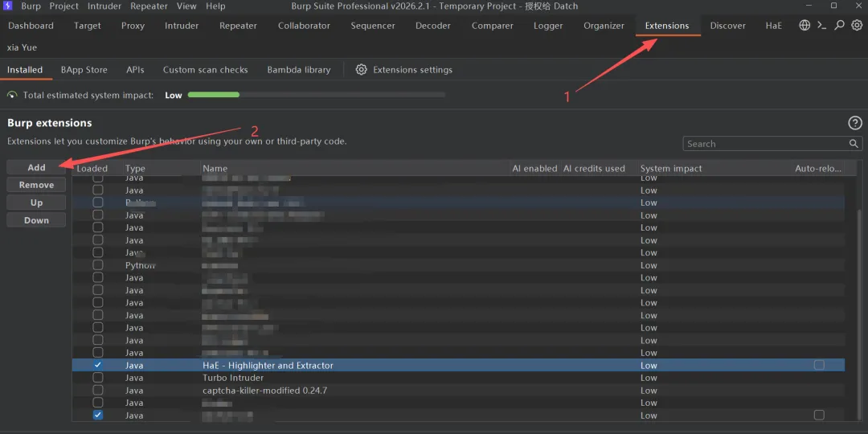Open the BApp Store sub-tab

84,70
